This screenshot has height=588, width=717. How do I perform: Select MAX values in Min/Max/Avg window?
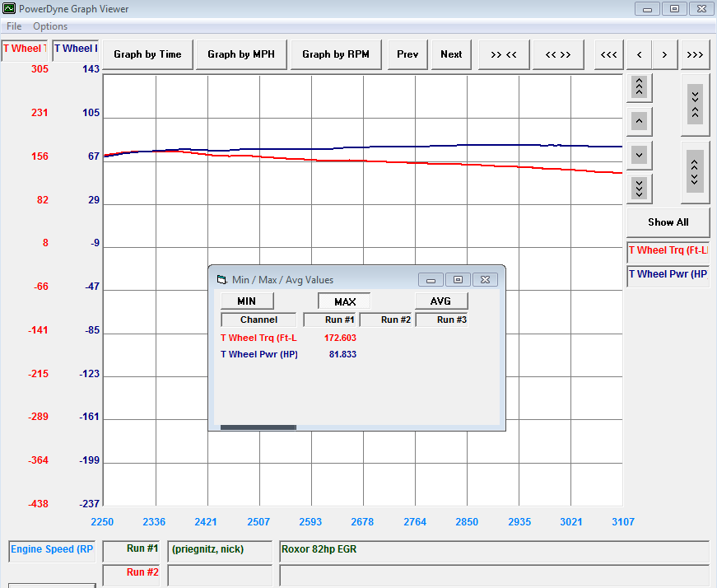(x=344, y=301)
